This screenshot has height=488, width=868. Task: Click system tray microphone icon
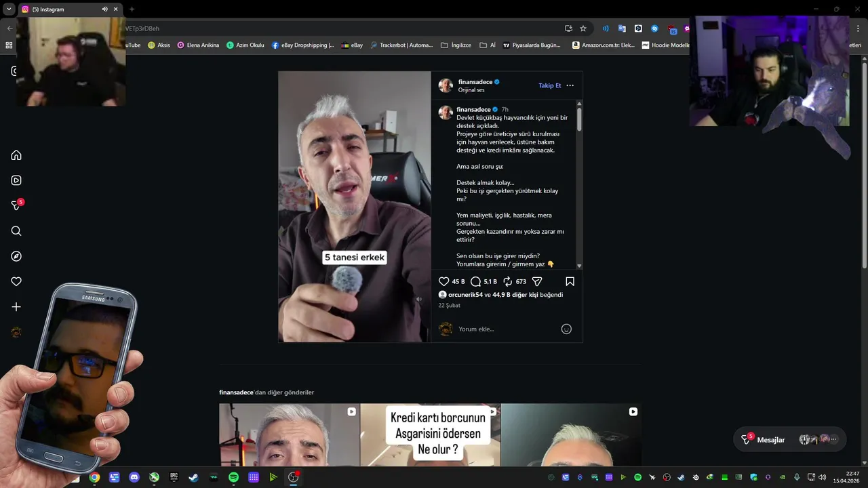[x=797, y=477]
